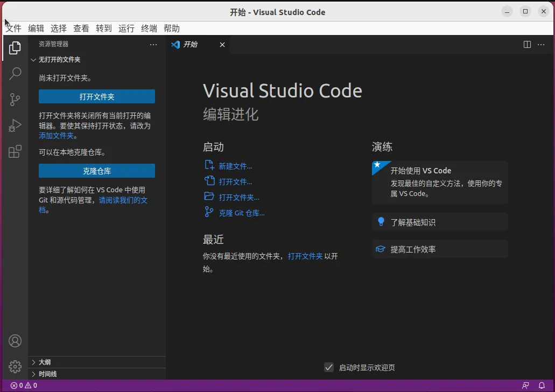Click the 克隆 Git 仓库... link

242,213
